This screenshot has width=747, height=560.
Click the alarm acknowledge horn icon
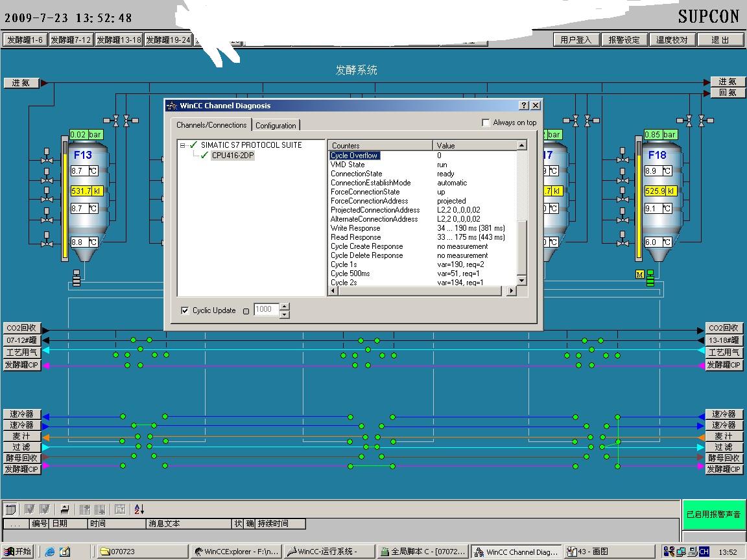(65, 509)
